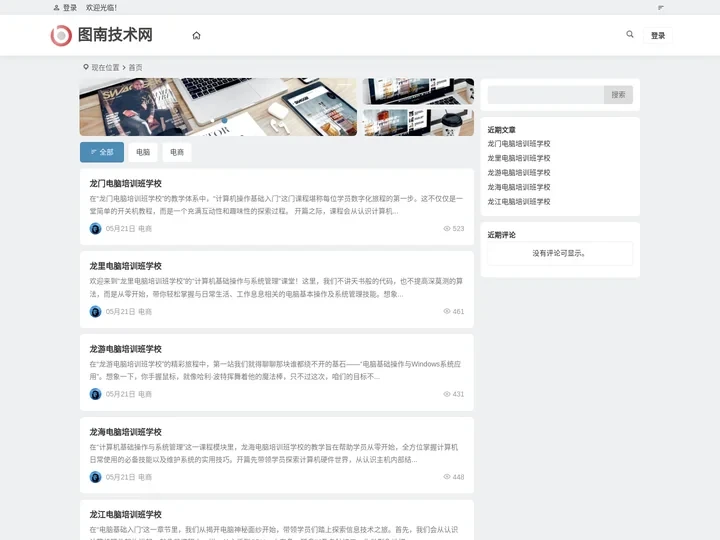Click author avatar under 龙游电脑培训班学校 post

click(96, 394)
